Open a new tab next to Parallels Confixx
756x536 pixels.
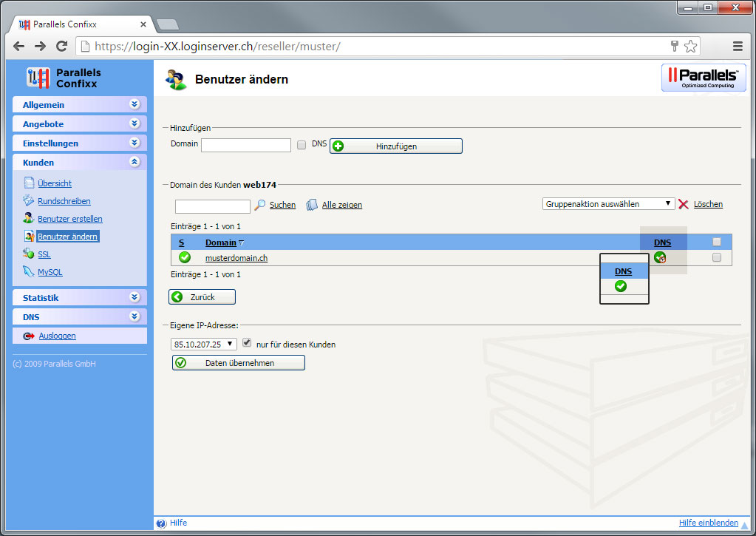click(x=168, y=24)
